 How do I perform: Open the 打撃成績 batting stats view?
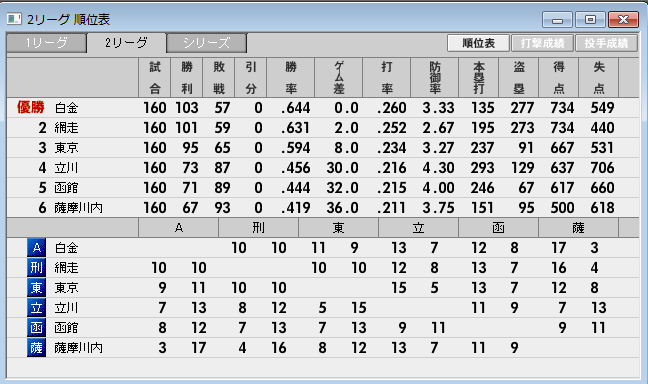[542, 43]
